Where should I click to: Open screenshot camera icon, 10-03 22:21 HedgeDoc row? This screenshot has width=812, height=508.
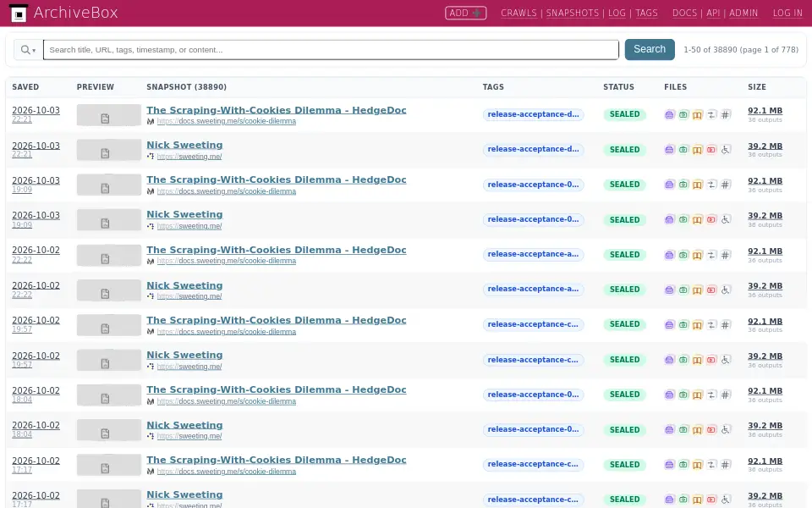tap(683, 114)
